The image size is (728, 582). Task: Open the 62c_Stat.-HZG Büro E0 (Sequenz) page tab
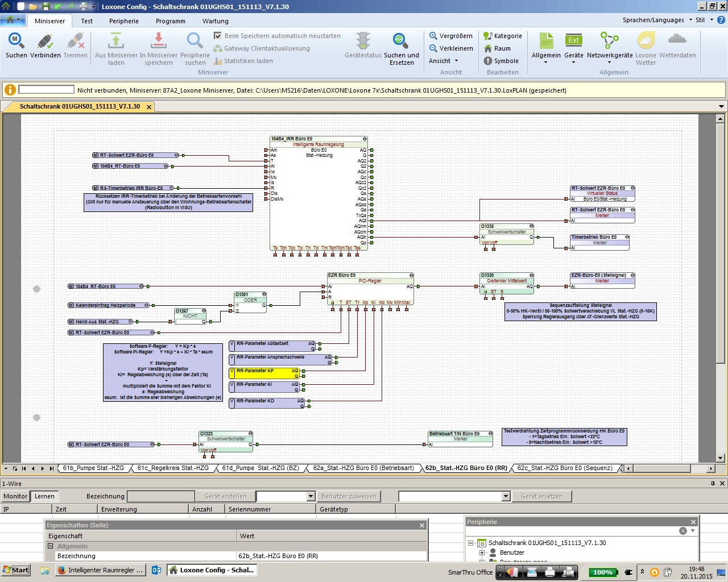click(x=564, y=468)
